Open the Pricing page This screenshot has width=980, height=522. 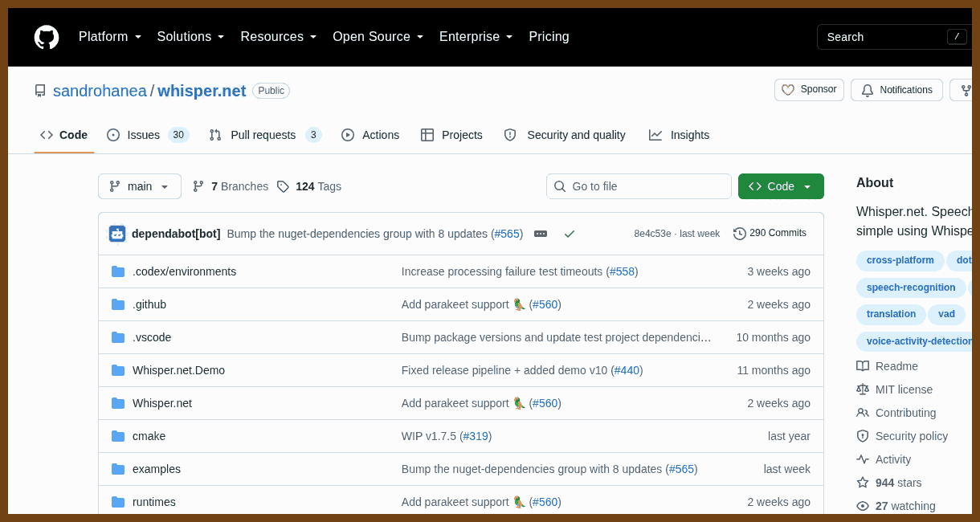549,37
